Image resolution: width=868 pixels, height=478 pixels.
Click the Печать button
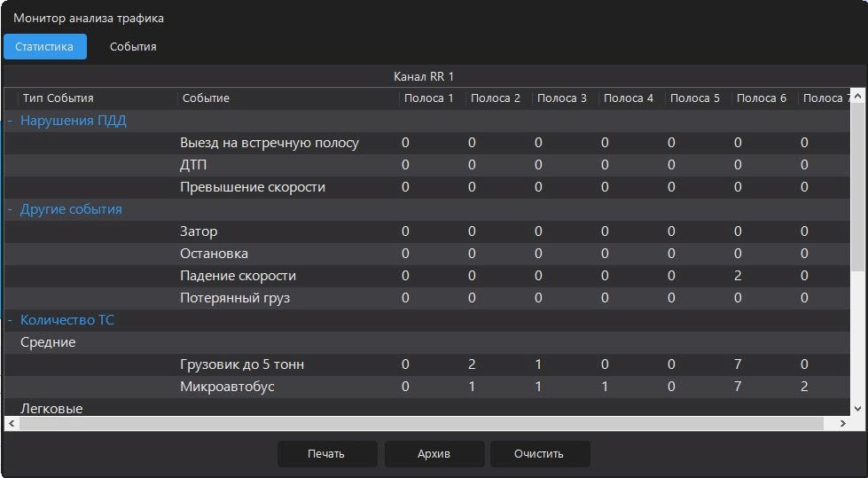[x=327, y=454]
